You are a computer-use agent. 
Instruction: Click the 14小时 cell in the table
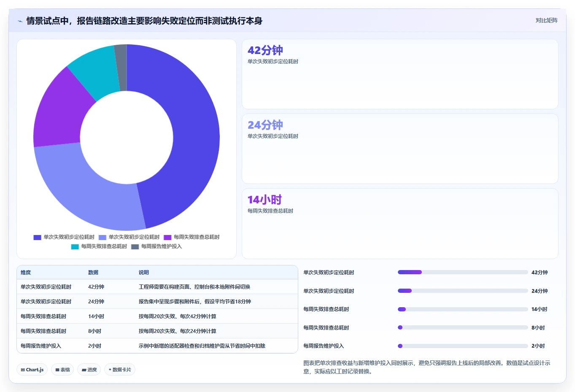pos(96,316)
